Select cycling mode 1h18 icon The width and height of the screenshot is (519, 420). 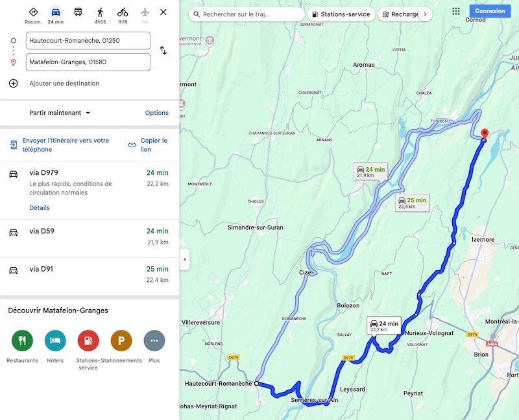(x=123, y=12)
